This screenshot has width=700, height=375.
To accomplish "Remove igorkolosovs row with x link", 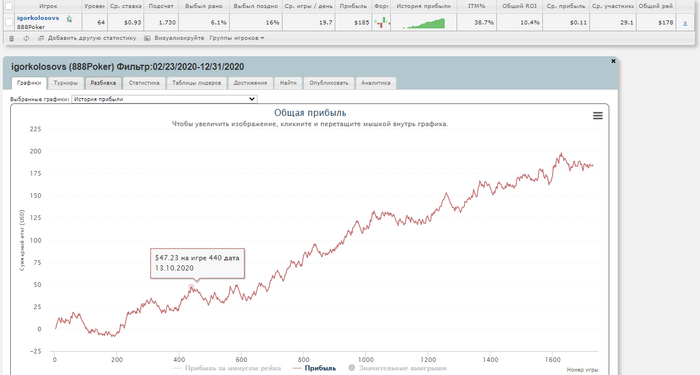I will [x=685, y=23].
